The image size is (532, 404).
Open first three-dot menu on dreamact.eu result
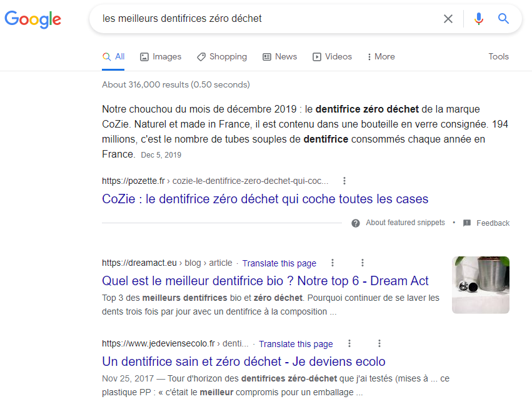tap(333, 263)
